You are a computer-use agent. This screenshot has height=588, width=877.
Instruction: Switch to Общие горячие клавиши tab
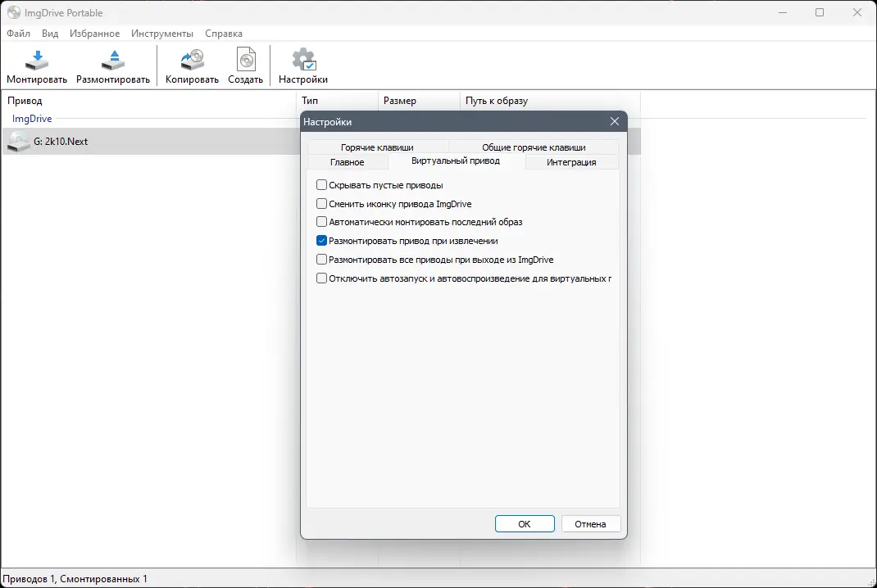534,147
